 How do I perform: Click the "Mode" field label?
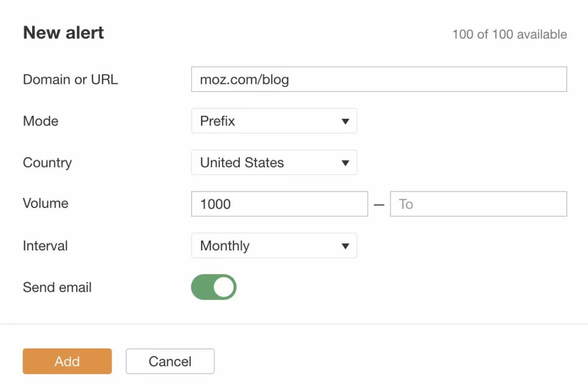41,121
